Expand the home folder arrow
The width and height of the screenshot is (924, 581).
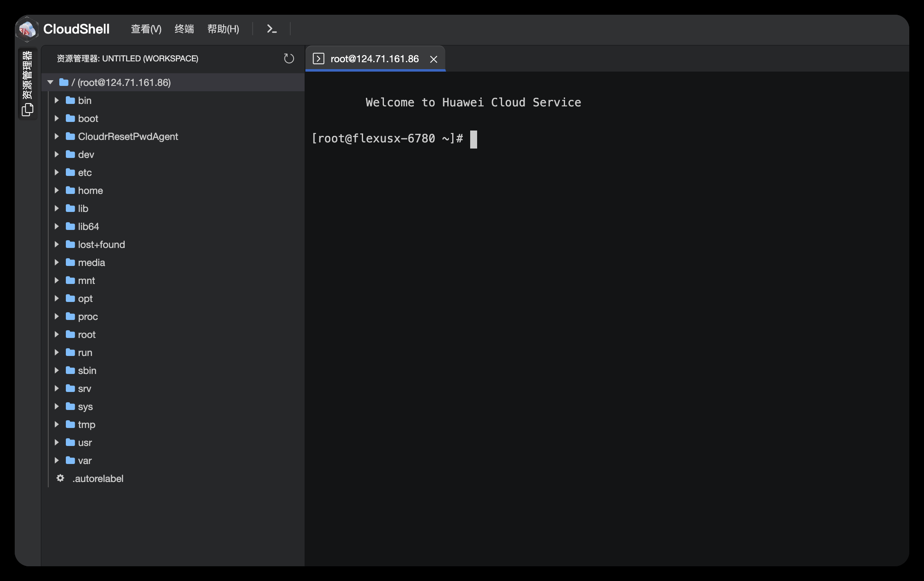point(57,190)
